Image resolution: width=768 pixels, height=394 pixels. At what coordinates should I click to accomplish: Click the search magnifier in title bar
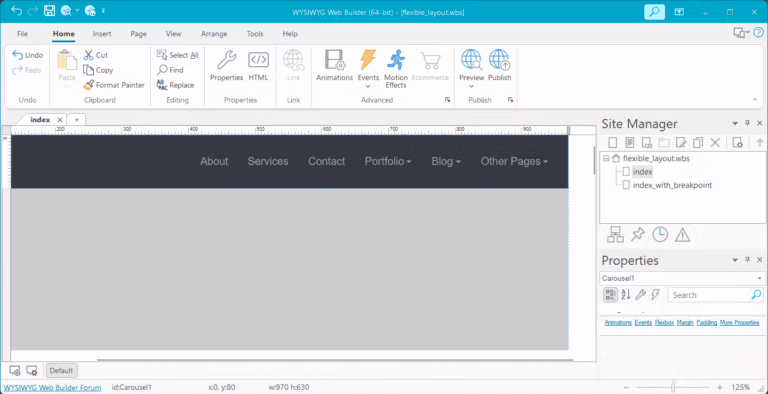[654, 11]
